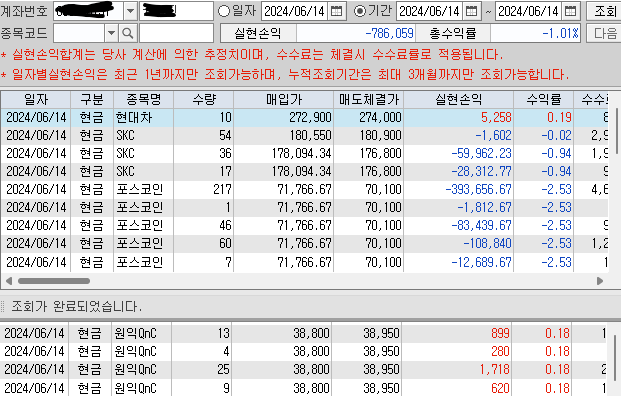Select the 일자 radio button
The width and height of the screenshot is (621, 396).
[x=224, y=11]
